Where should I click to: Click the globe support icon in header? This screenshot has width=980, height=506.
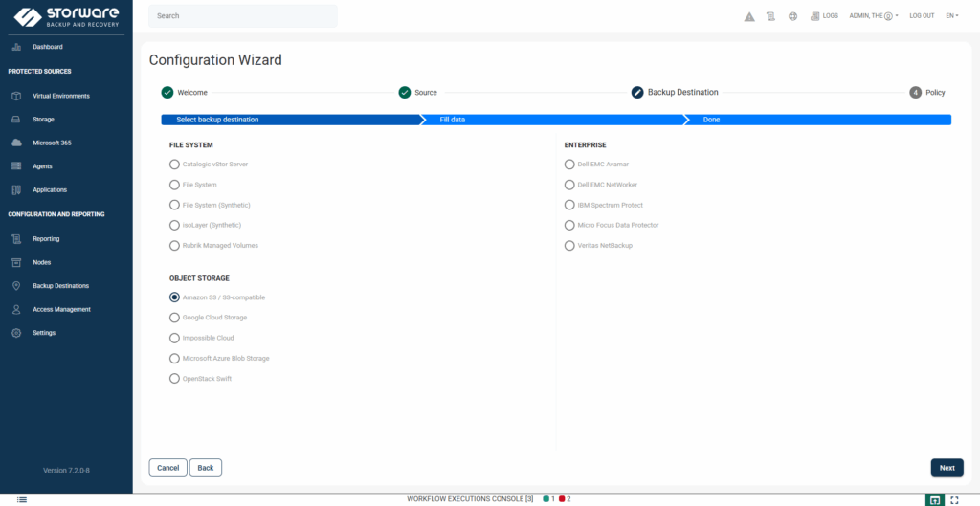[x=792, y=16]
